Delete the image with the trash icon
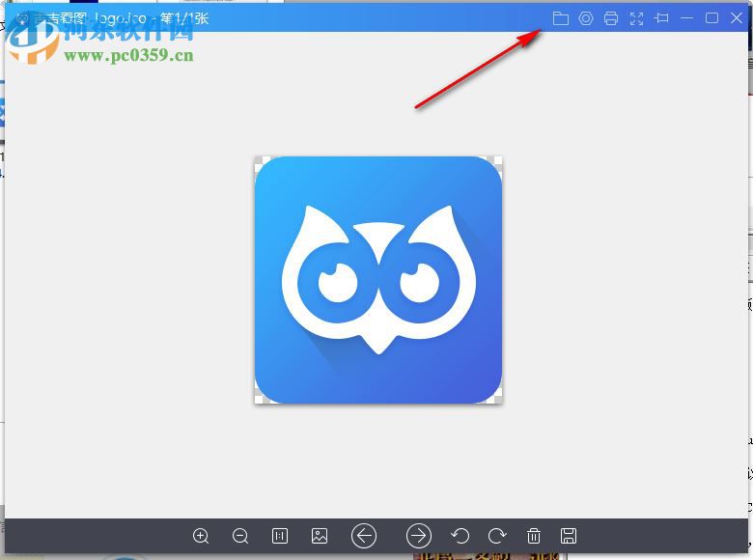The height and width of the screenshot is (560, 753). [x=534, y=536]
